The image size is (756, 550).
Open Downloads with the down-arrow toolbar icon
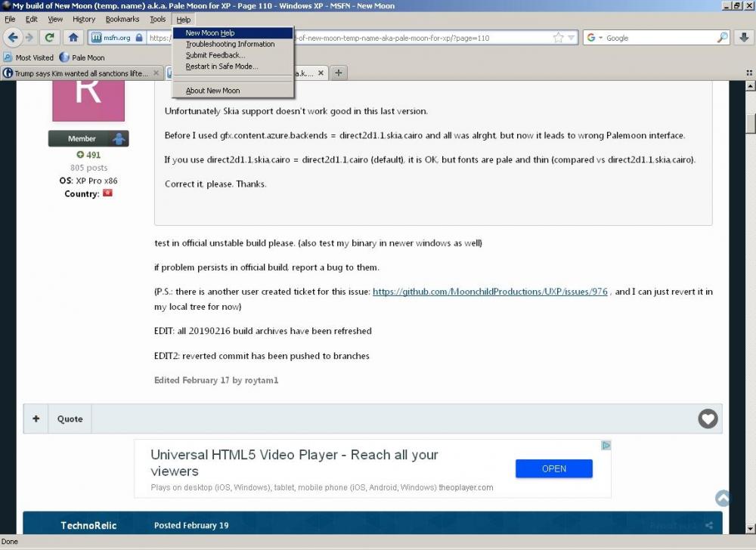(743, 38)
